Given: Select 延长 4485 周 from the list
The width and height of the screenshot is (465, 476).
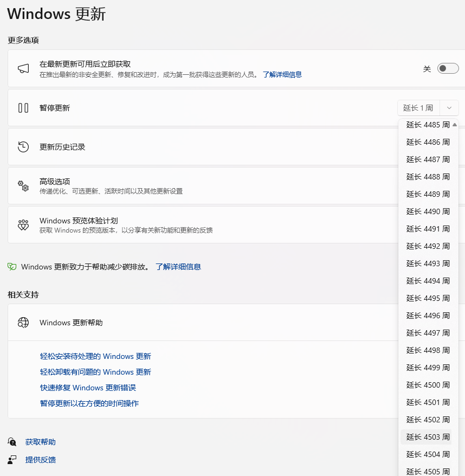Looking at the screenshot, I should [x=426, y=125].
